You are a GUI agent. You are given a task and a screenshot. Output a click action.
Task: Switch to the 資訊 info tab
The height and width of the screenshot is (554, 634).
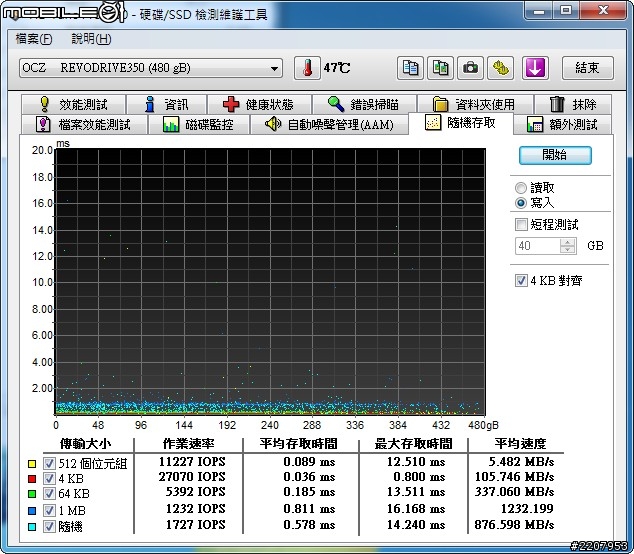pyautogui.click(x=167, y=104)
